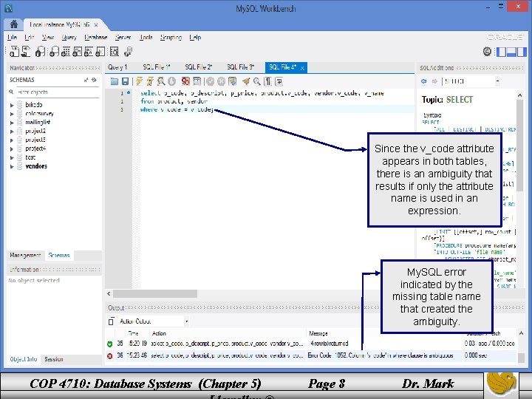
Task: Open the object inspector toolbar icon
Action: [40, 52]
